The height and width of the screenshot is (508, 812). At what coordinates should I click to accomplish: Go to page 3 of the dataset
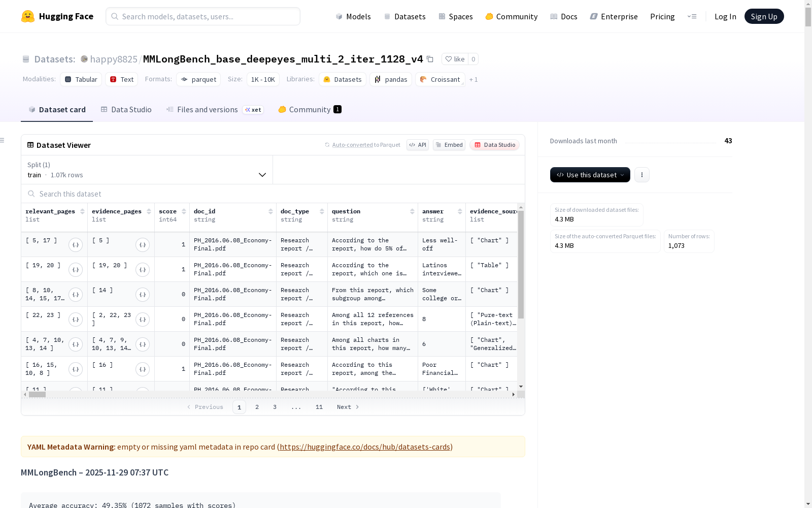[275, 407]
